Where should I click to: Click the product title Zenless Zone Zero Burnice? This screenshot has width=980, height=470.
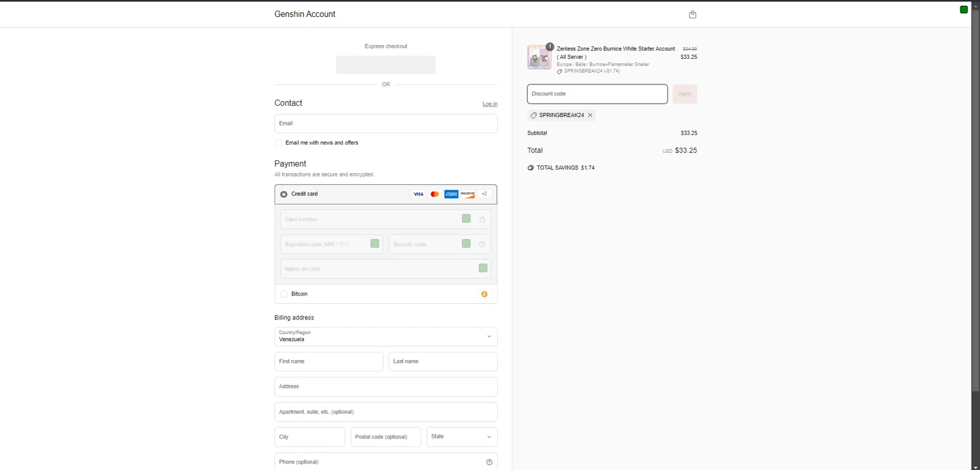(x=615, y=53)
